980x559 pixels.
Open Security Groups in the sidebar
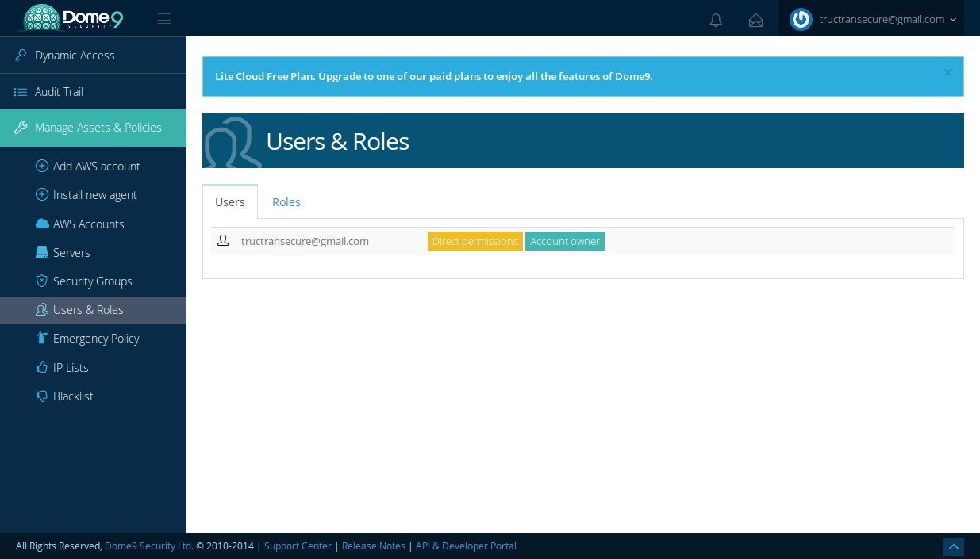pos(92,281)
